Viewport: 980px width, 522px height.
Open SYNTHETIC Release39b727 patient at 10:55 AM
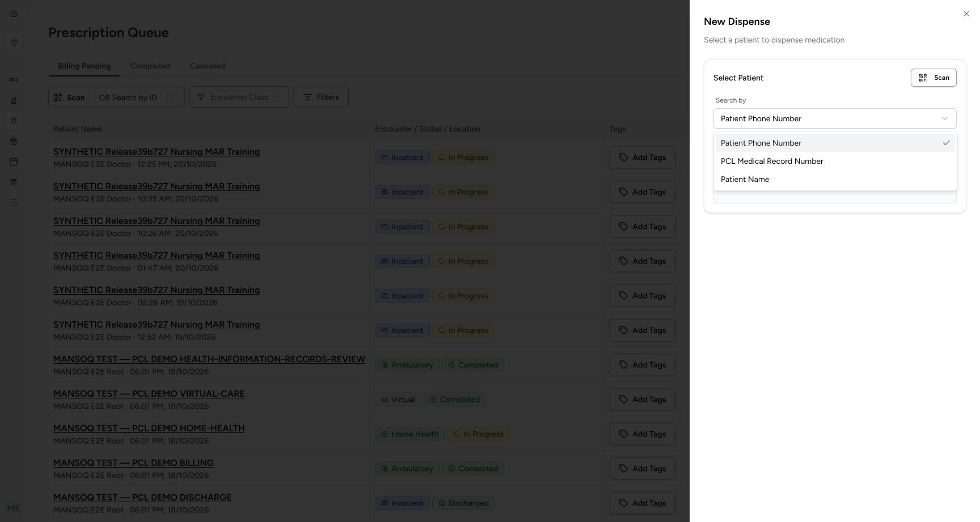[x=157, y=186]
